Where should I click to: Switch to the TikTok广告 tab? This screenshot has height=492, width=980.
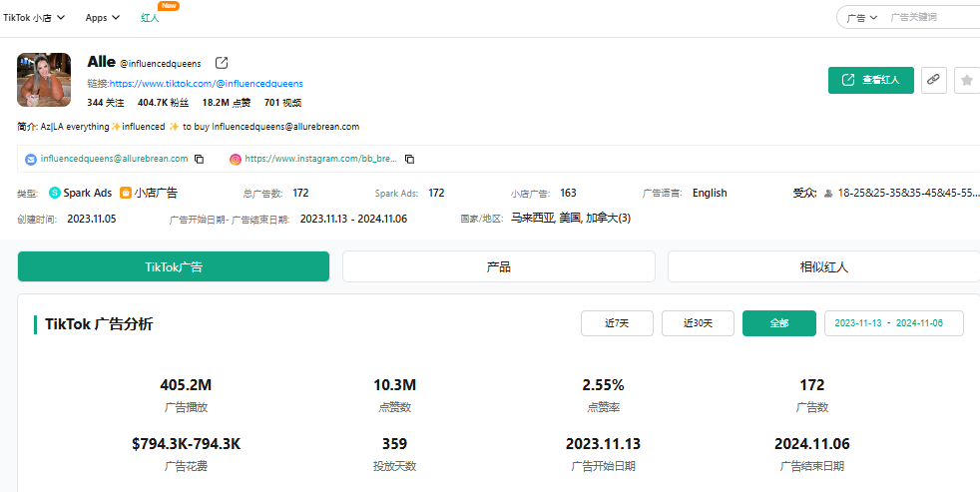(x=174, y=266)
